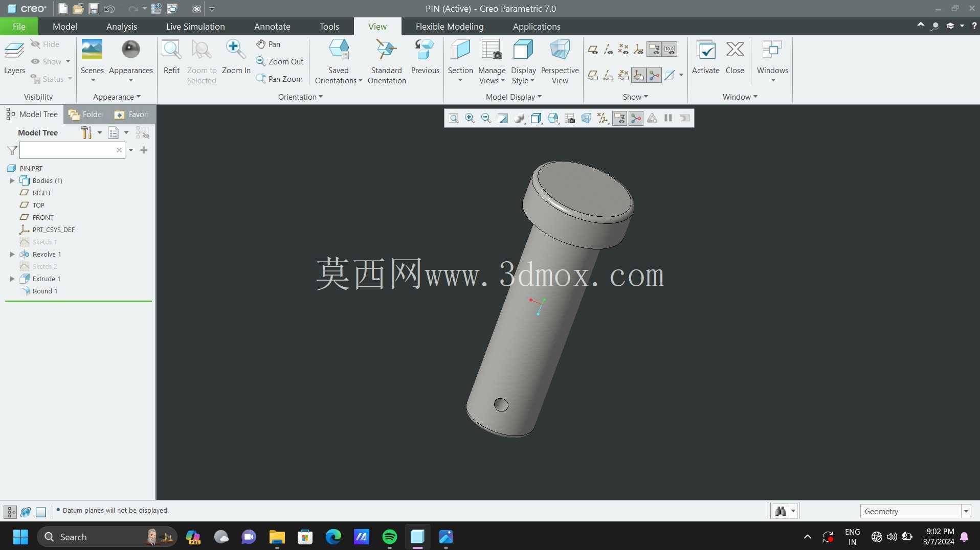Return to the Previous orientation
The height and width of the screenshot is (550, 980).
pyautogui.click(x=425, y=57)
